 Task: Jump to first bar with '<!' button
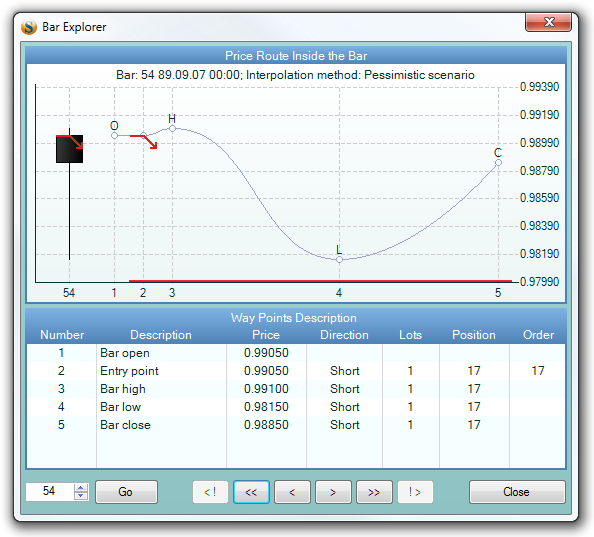(210, 492)
